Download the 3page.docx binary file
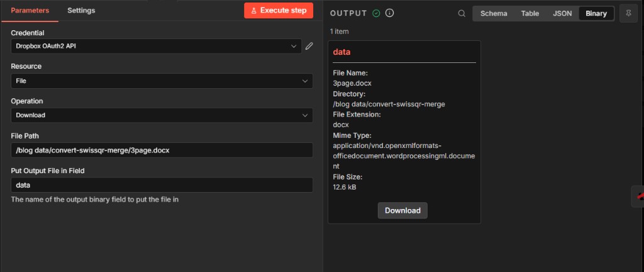Image resolution: width=644 pixels, height=272 pixels. (402, 210)
